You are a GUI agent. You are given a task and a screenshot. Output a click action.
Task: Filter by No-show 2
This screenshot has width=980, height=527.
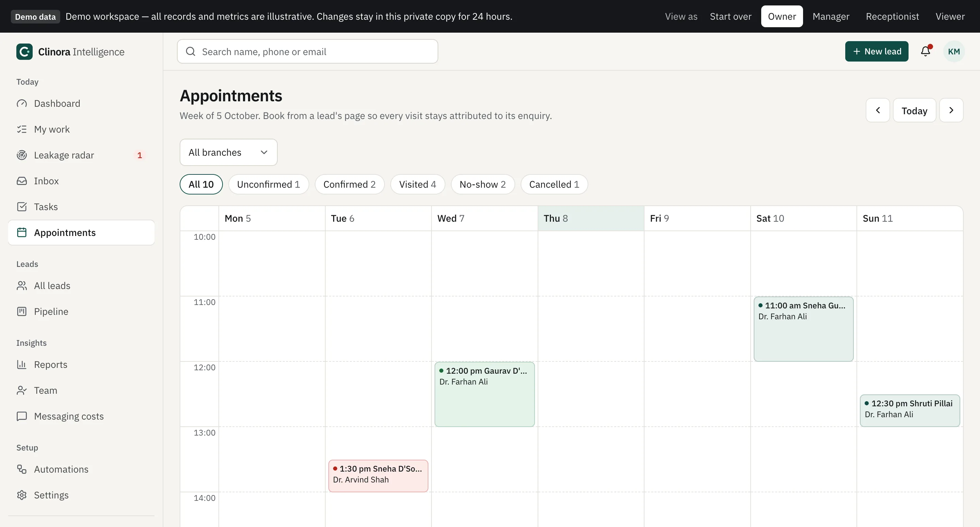coord(483,184)
